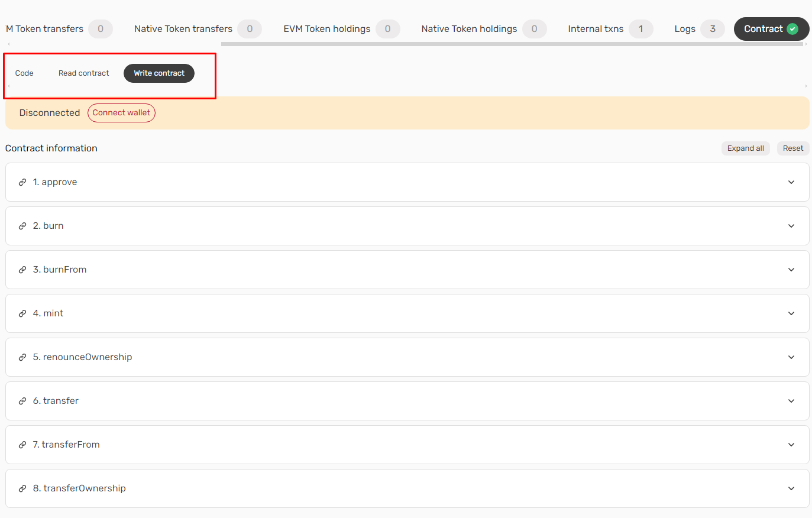Expand the renounceOwnership method chevron
Viewport: 812px width, 518px height.
[x=791, y=357]
